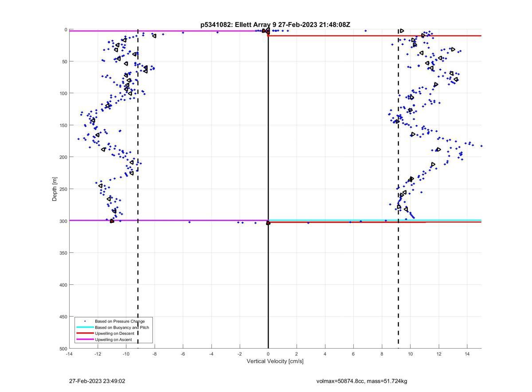Viewport: 532px width, 392px height.
Task: Click the velocity axis tick label "10"
Action: coord(410,354)
